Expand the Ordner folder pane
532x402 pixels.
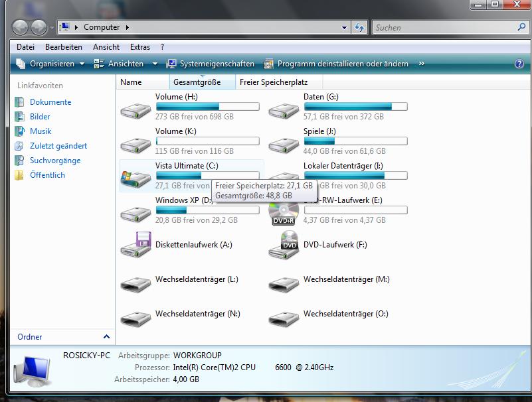pyautogui.click(x=106, y=336)
